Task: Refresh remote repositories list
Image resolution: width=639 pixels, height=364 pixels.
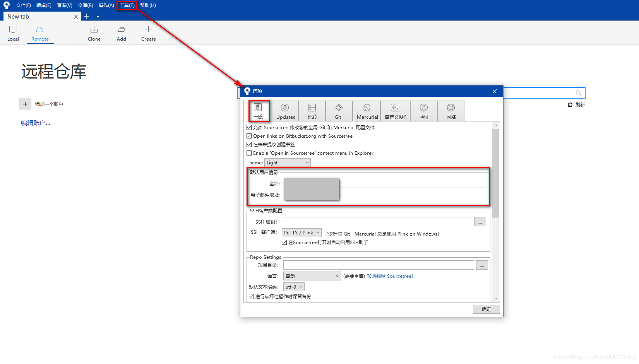Action: 576,105
